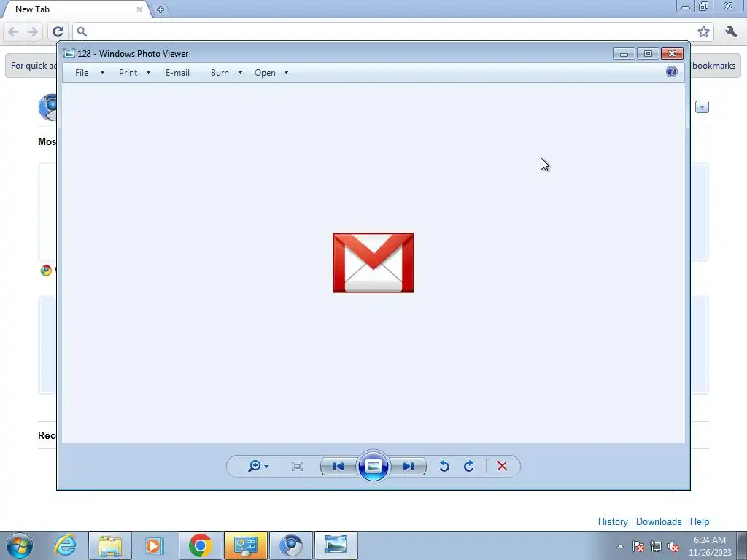This screenshot has height=560, width=747.
Task: Open Photo Viewer help via question mark icon
Action: [672, 72]
